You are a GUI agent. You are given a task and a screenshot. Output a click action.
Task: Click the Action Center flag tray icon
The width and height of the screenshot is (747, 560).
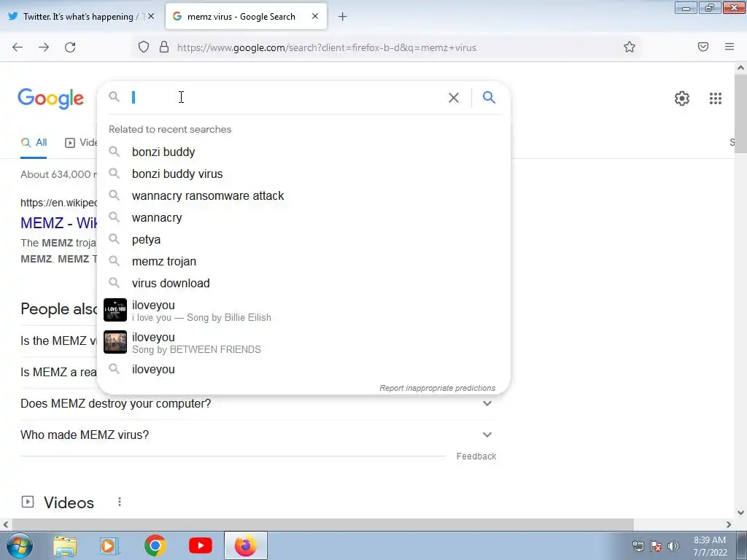tap(656, 546)
